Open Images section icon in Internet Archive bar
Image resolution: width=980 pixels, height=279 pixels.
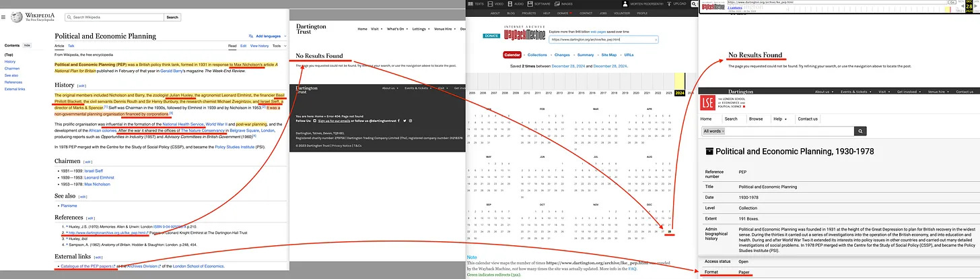tap(557, 4)
